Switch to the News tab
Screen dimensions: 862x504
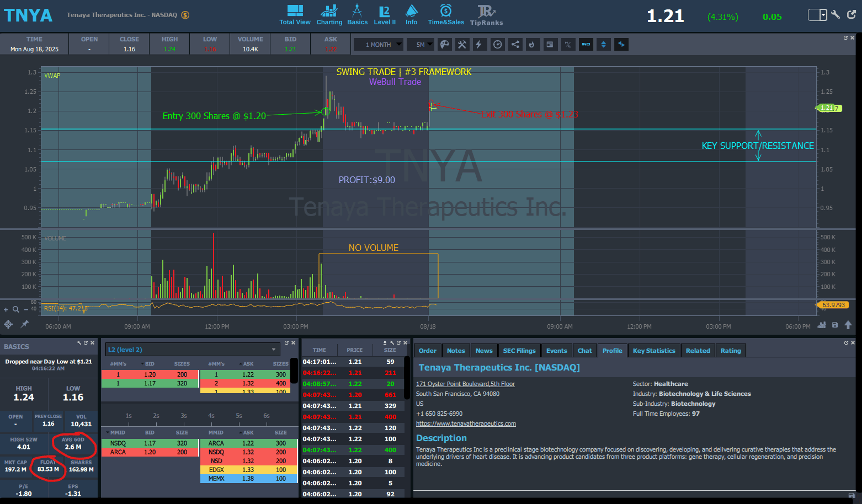point(484,351)
